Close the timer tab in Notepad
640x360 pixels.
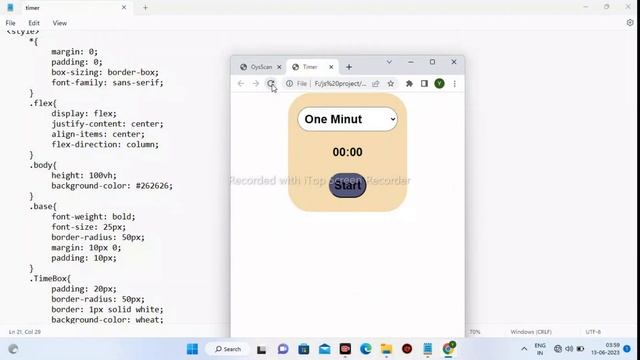point(124,7)
